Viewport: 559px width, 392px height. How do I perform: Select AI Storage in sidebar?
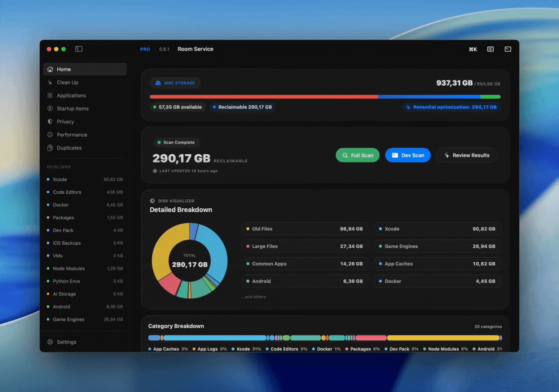85,294
